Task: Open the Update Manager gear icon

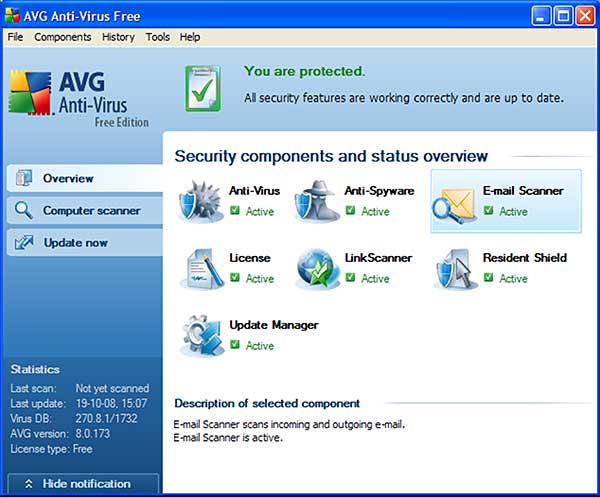Action: coord(200,336)
